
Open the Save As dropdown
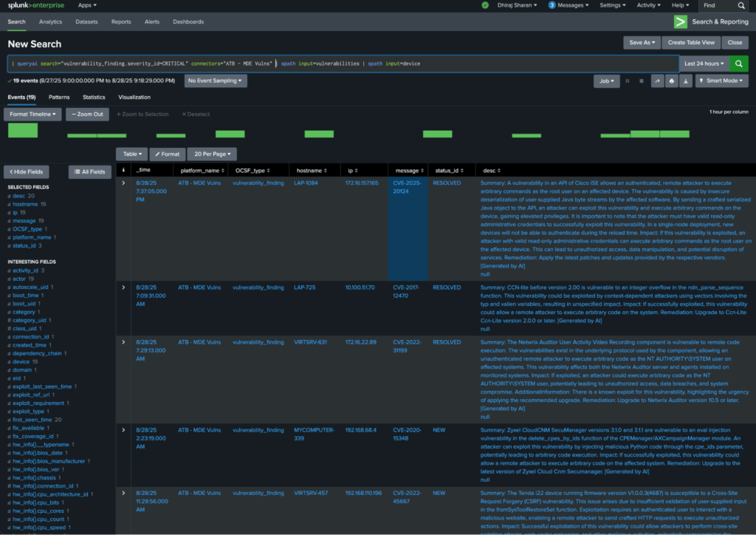click(642, 43)
